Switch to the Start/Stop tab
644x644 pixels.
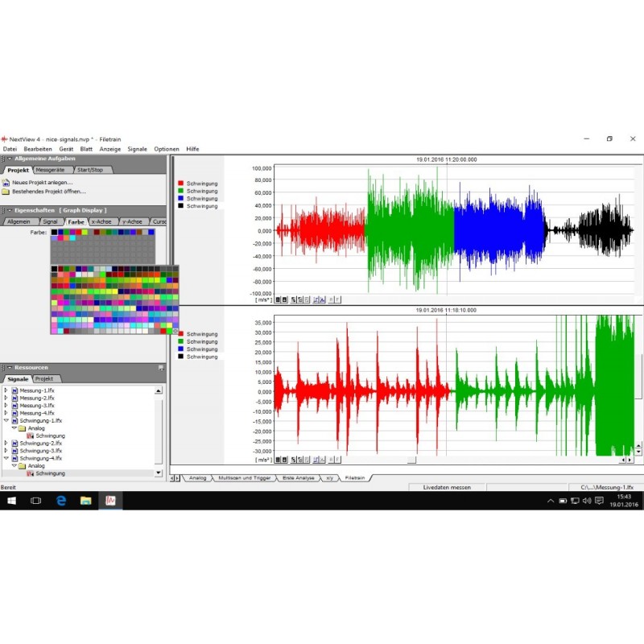click(92, 169)
